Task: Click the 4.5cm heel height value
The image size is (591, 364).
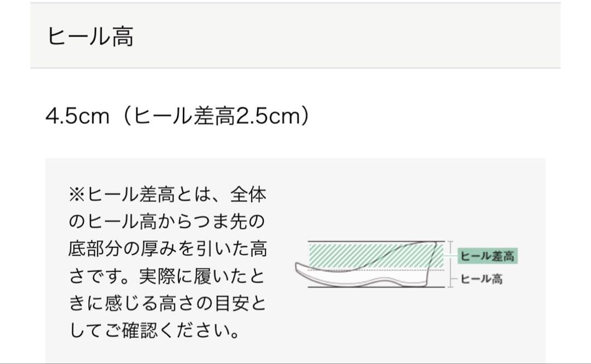Action: coord(78,116)
